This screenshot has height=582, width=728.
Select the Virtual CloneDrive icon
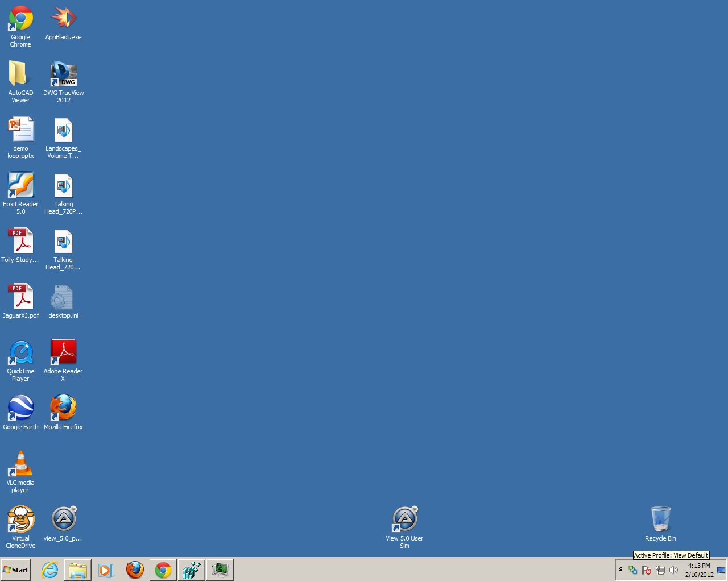[x=20, y=520]
